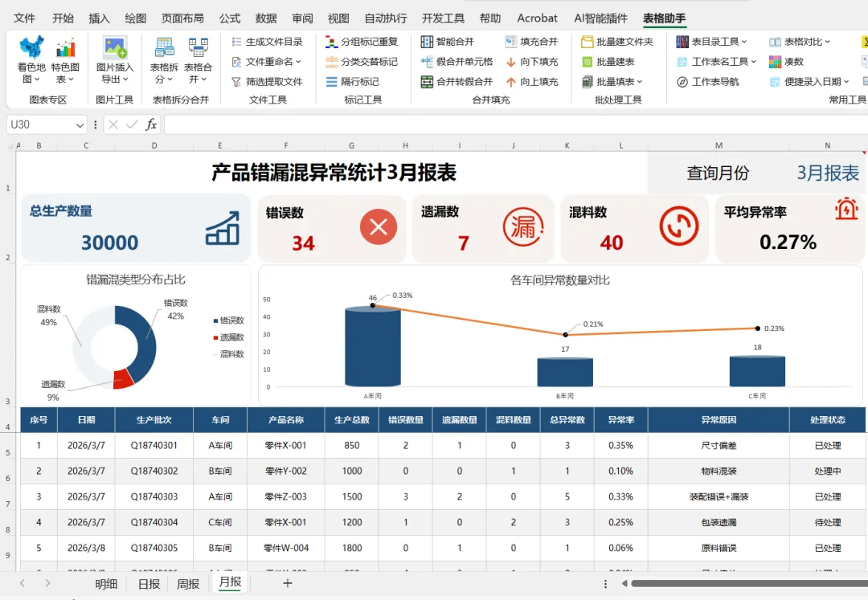Click column header M

(x=719, y=145)
